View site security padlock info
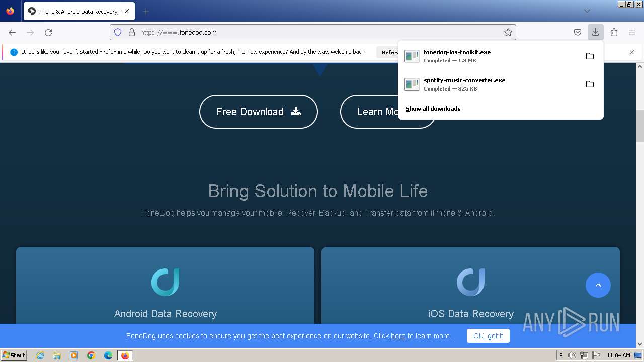The image size is (644, 362). [x=132, y=32]
